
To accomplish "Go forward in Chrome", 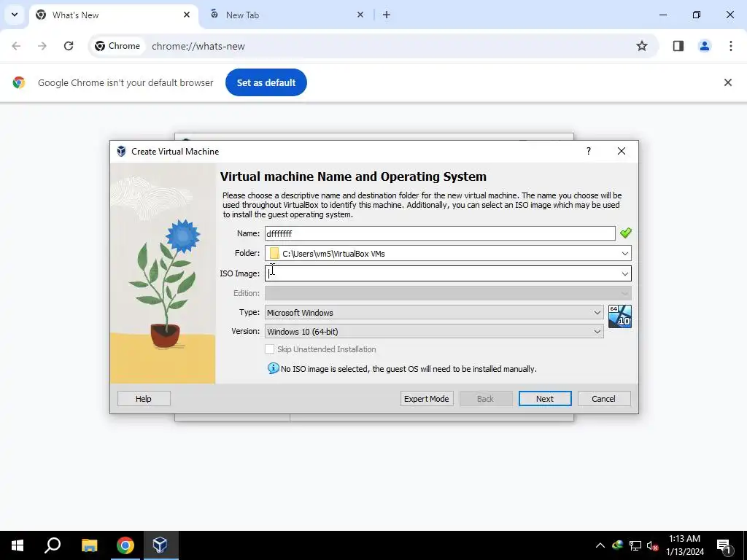I will tap(42, 46).
